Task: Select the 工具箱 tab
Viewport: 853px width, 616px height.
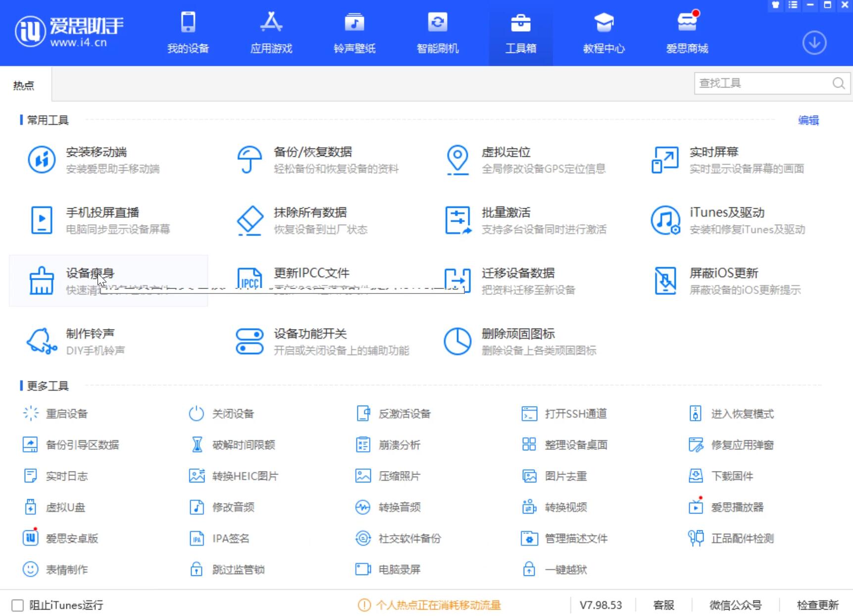Action: 521,33
